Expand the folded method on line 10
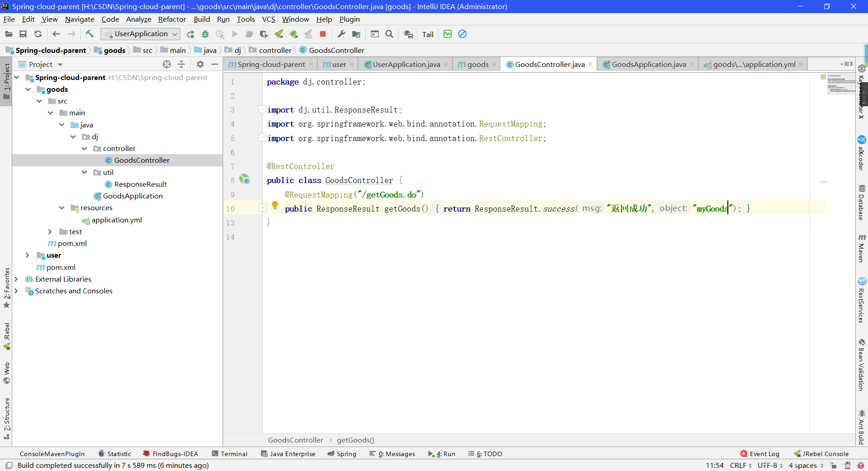868x471 pixels. pos(262,208)
